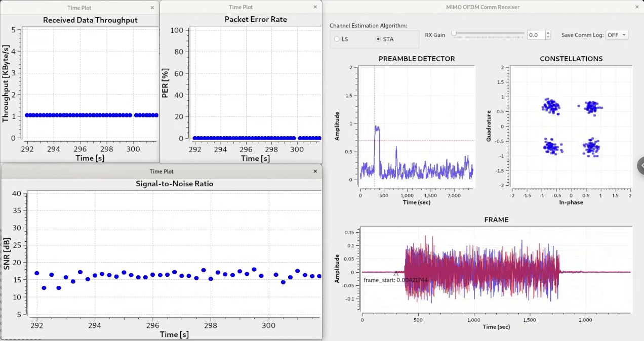Open the Save Comm Log dropdown
The width and height of the screenshot is (644, 341).
[617, 35]
